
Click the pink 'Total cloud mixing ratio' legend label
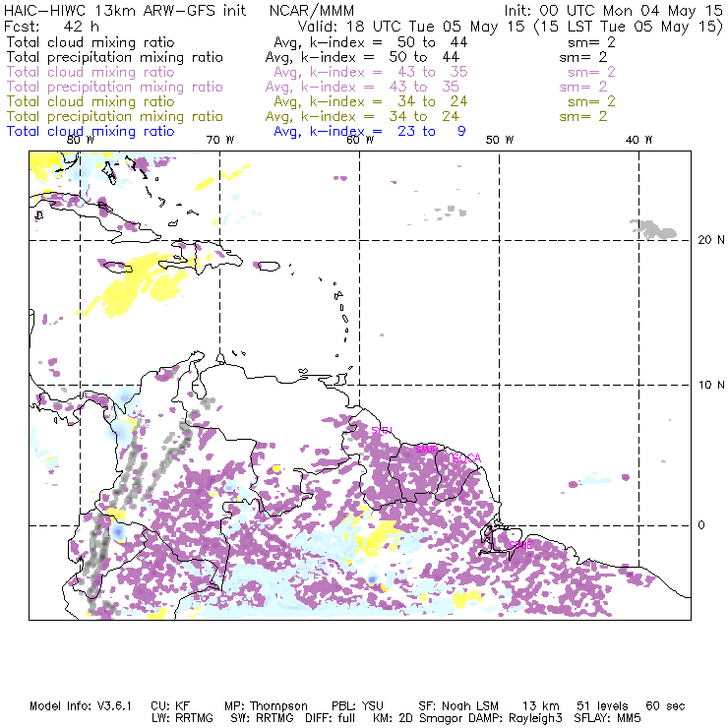pyautogui.click(x=91, y=72)
